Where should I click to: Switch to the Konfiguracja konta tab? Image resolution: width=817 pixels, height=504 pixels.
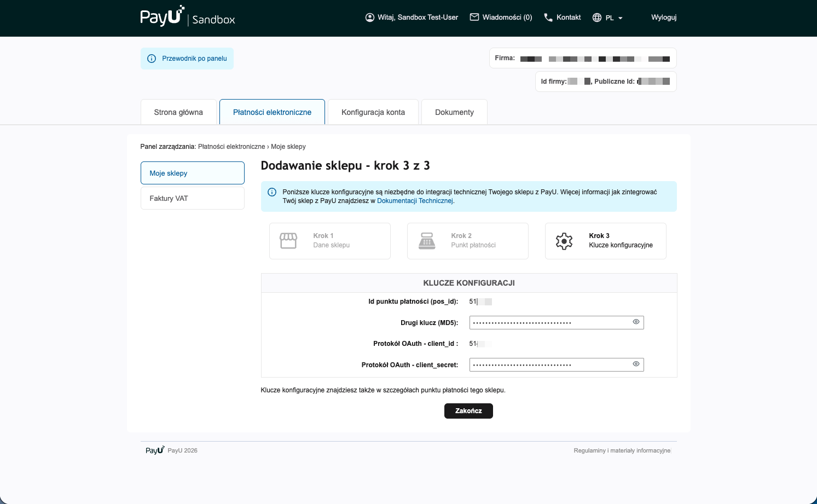pos(373,112)
